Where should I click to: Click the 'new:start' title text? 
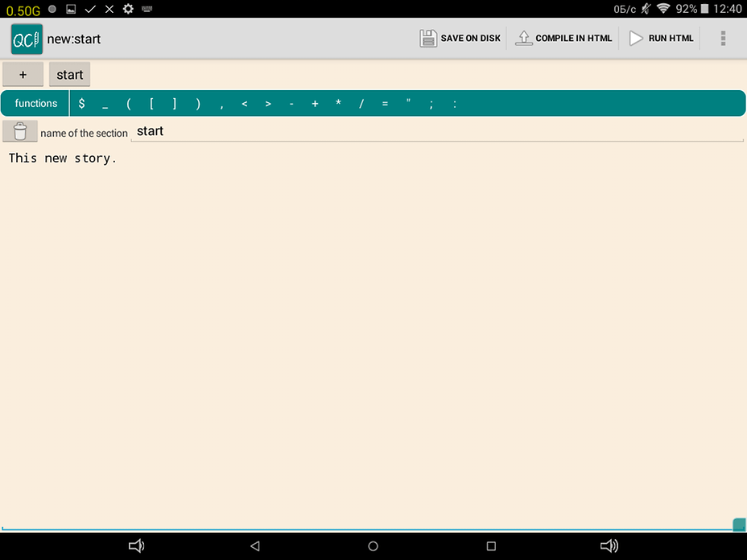pos(74,39)
